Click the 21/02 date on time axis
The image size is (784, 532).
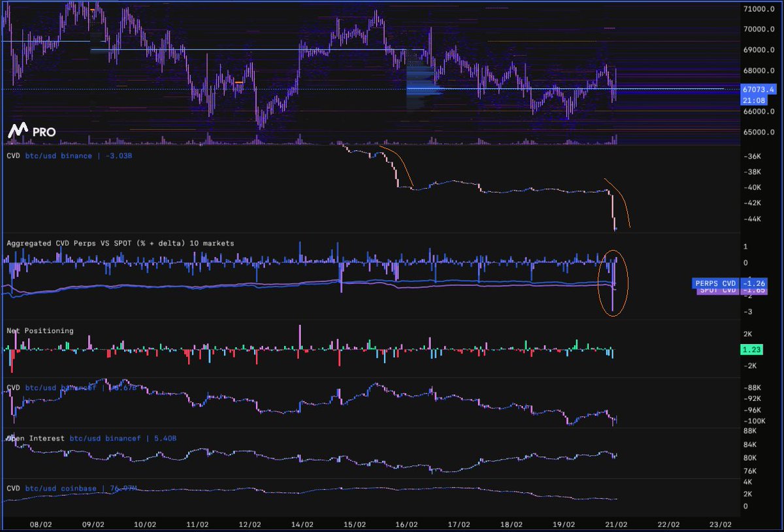[615, 525]
